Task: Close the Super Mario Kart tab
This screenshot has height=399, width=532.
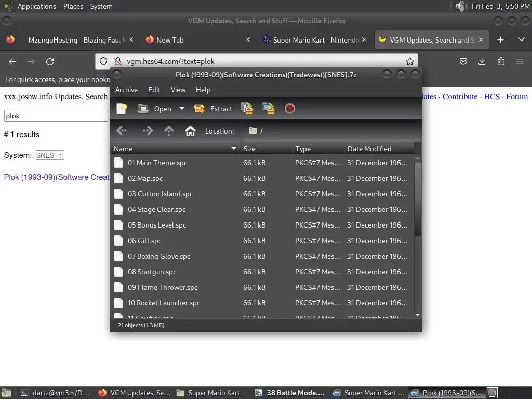Action: click(364, 39)
